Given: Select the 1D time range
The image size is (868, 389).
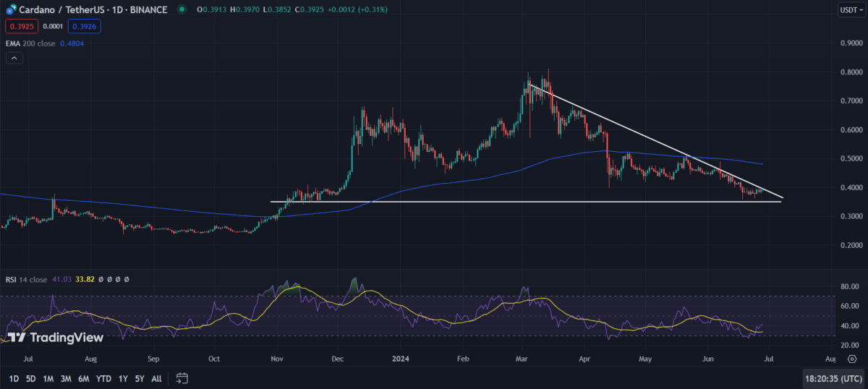Looking at the screenshot, I should pyautogui.click(x=14, y=378).
